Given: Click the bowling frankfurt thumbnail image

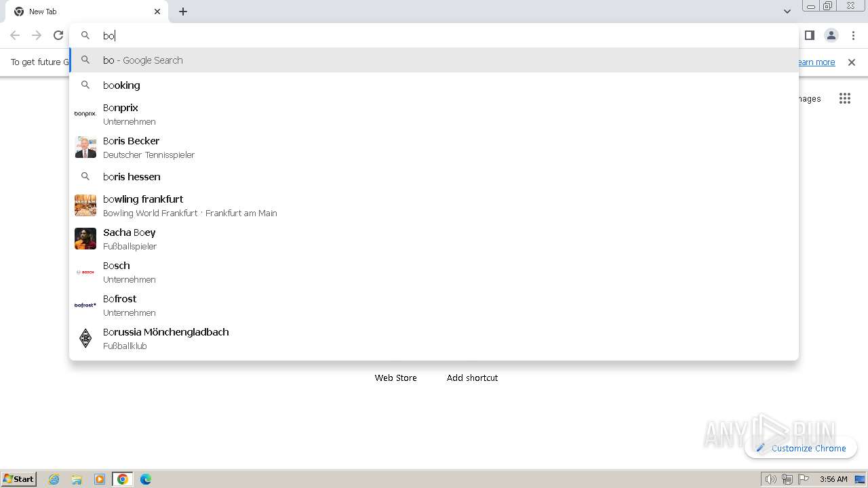Looking at the screenshot, I should (85, 205).
